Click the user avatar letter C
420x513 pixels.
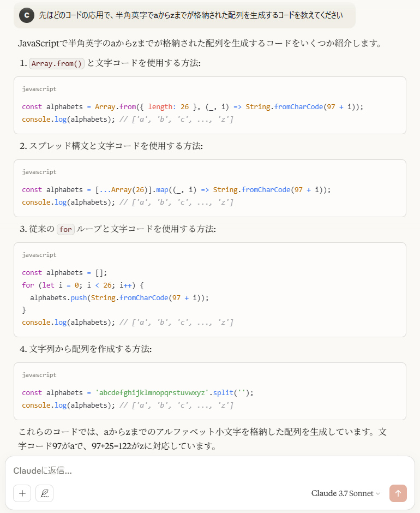tap(27, 15)
